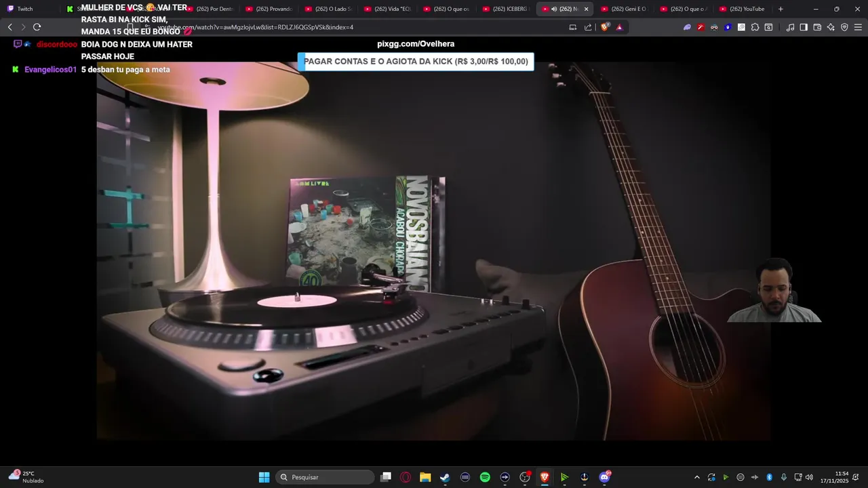Screen dimensions: 868x488
Task: Toggle the browser sidebar panel
Action: point(804,27)
